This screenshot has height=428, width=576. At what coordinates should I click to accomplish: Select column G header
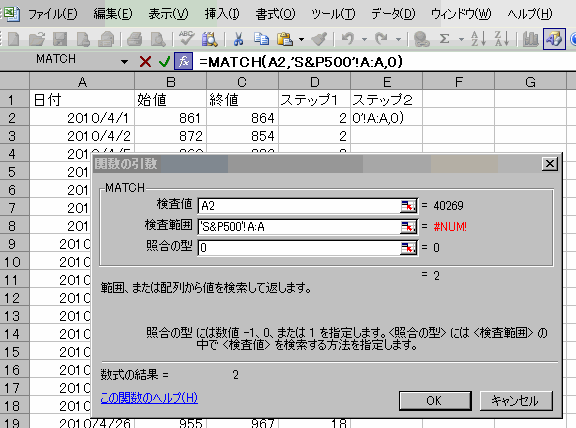click(530, 82)
